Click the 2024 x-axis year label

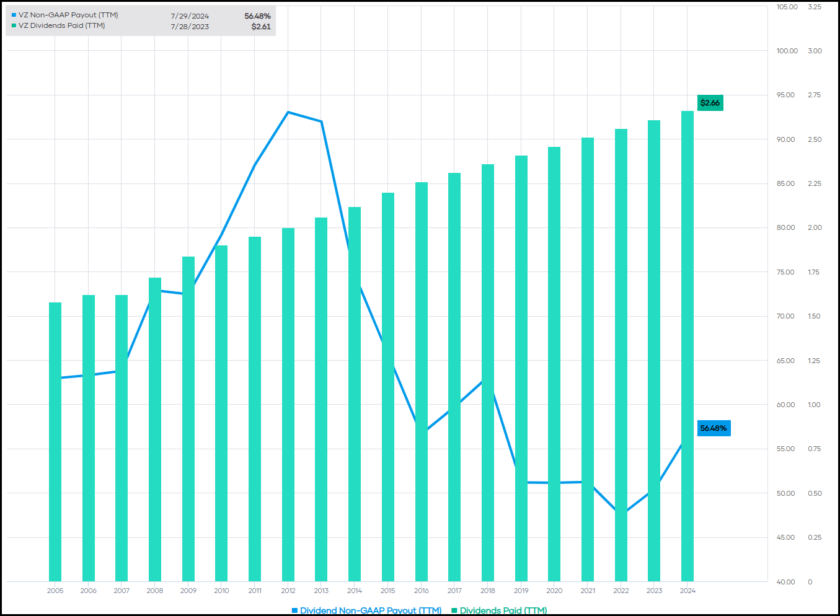coord(687,591)
